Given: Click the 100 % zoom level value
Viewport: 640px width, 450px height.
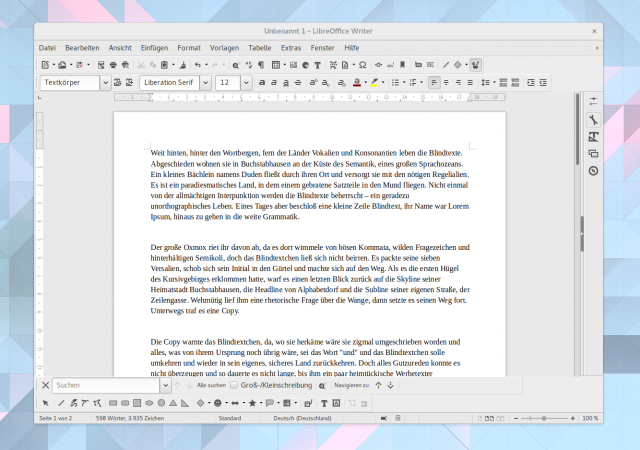Looking at the screenshot, I should point(590,418).
